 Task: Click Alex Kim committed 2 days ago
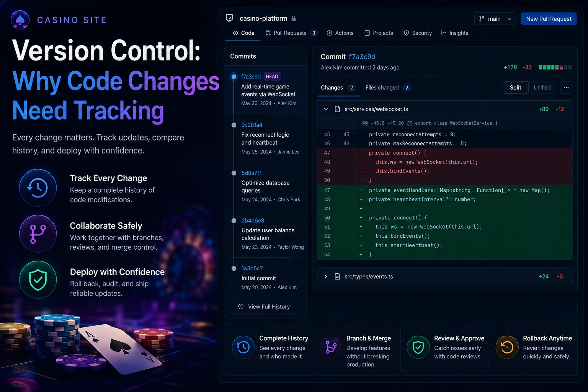[360, 67]
